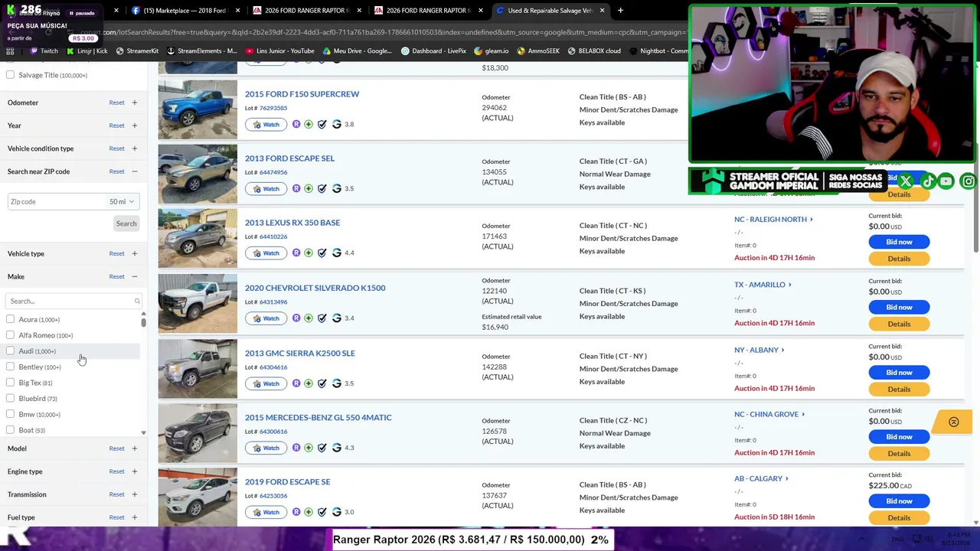Open the NY - Albany location link

pyautogui.click(x=759, y=350)
